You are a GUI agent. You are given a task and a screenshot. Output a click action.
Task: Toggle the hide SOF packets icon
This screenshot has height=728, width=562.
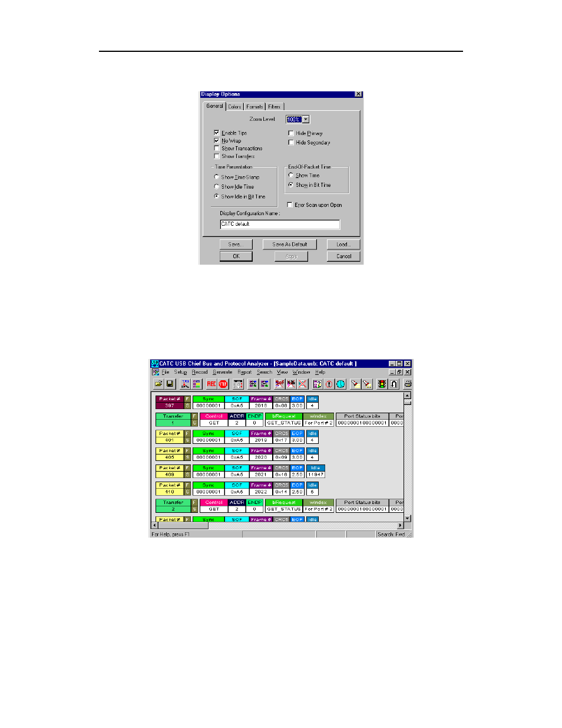coord(280,384)
